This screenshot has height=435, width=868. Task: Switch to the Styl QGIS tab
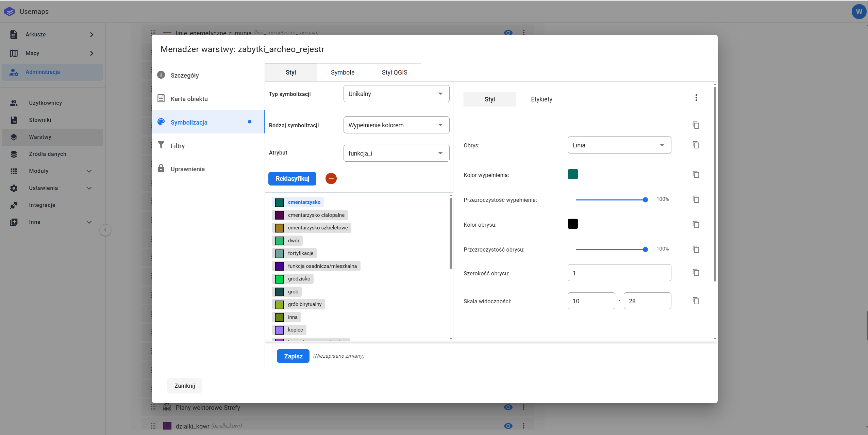tap(394, 72)
